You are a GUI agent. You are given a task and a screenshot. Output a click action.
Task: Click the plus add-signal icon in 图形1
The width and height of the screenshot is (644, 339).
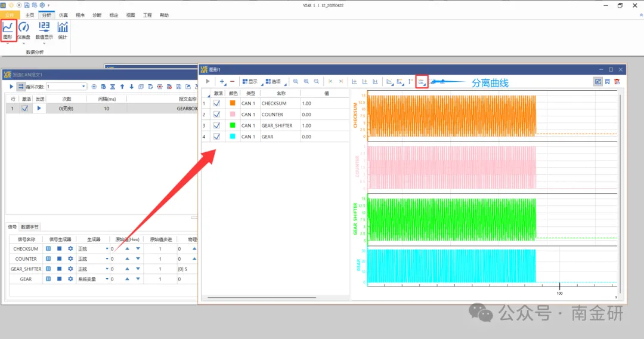222,81
